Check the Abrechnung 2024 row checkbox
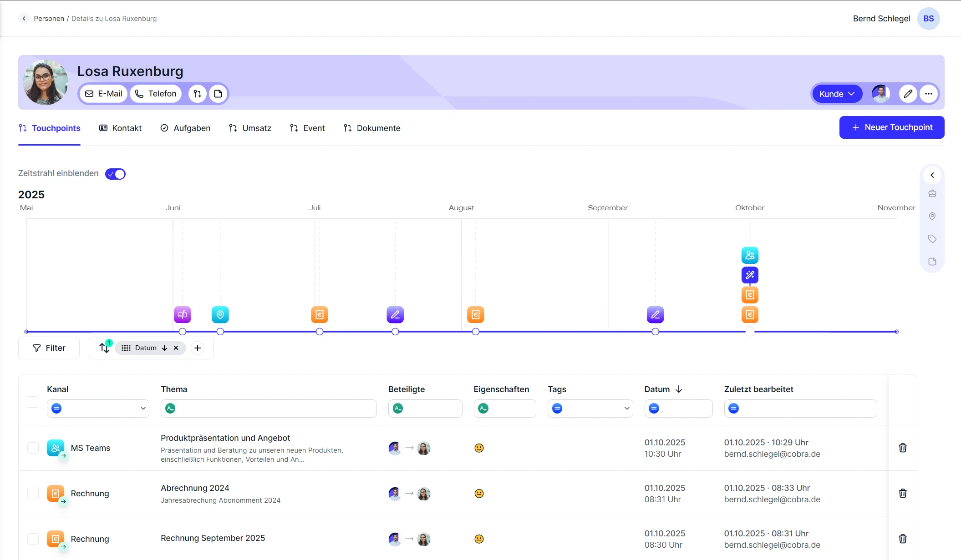Viewport: 961px width, 560px height. tap(33, 494)
